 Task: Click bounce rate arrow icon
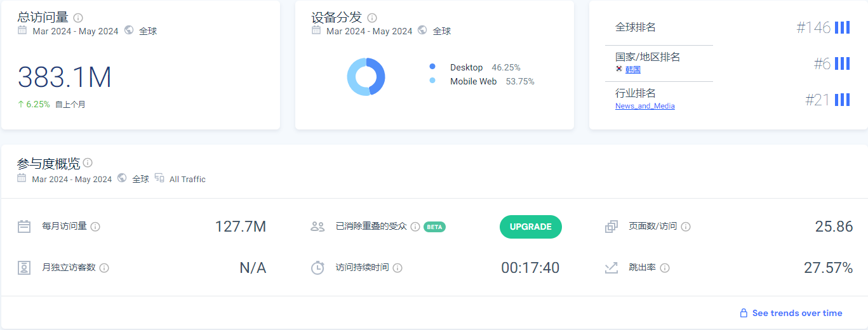pyautogui.click(x=611, y=268)
